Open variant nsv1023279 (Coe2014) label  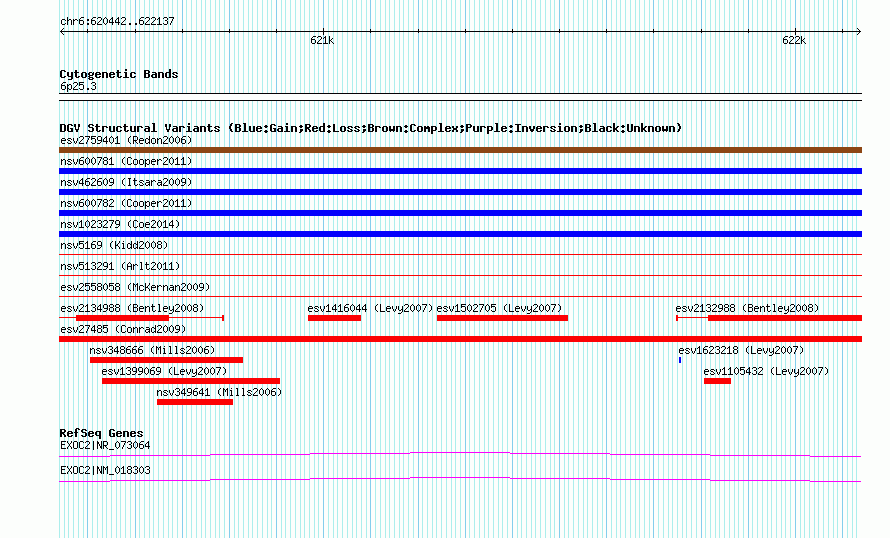point(120,224)
